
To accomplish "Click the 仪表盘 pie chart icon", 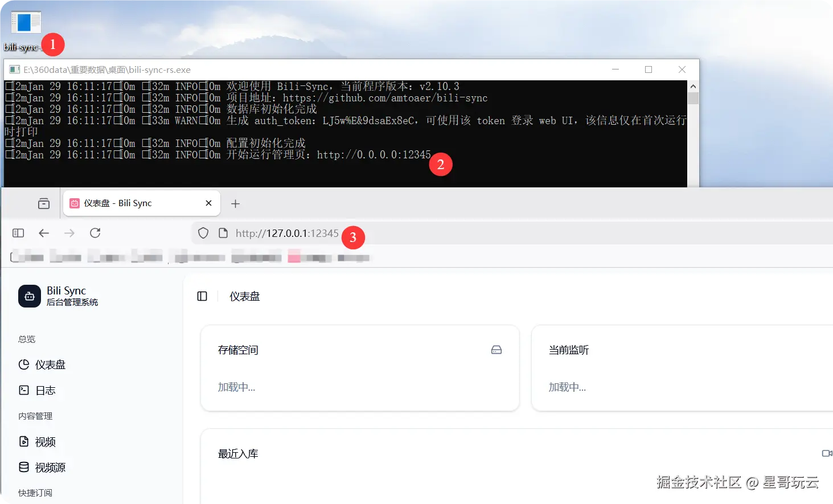I will [24, 364].
